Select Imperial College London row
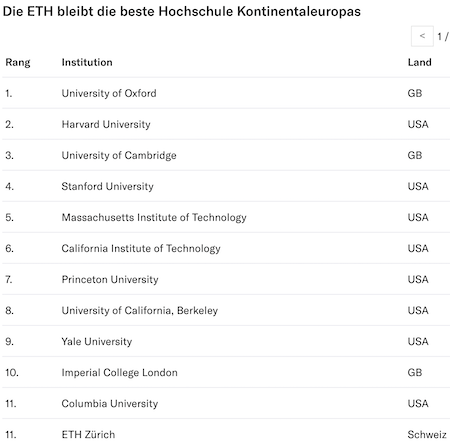The width and height of the screenshot is (450, 445). pos(226,372)
